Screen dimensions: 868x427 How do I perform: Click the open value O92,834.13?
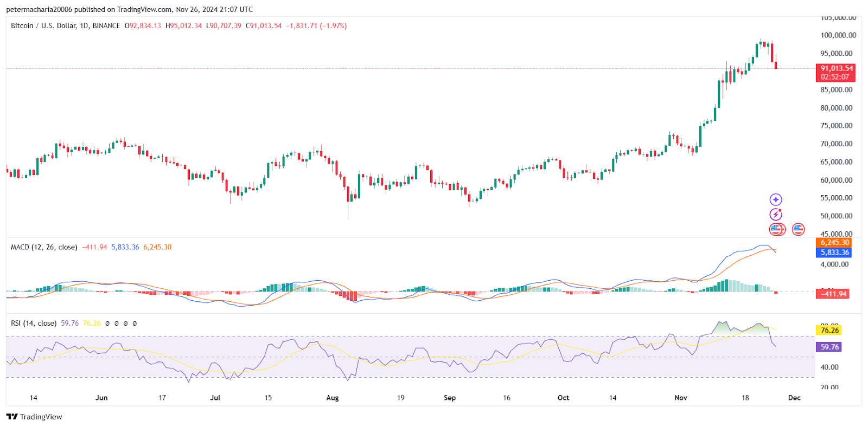point(143,26)
